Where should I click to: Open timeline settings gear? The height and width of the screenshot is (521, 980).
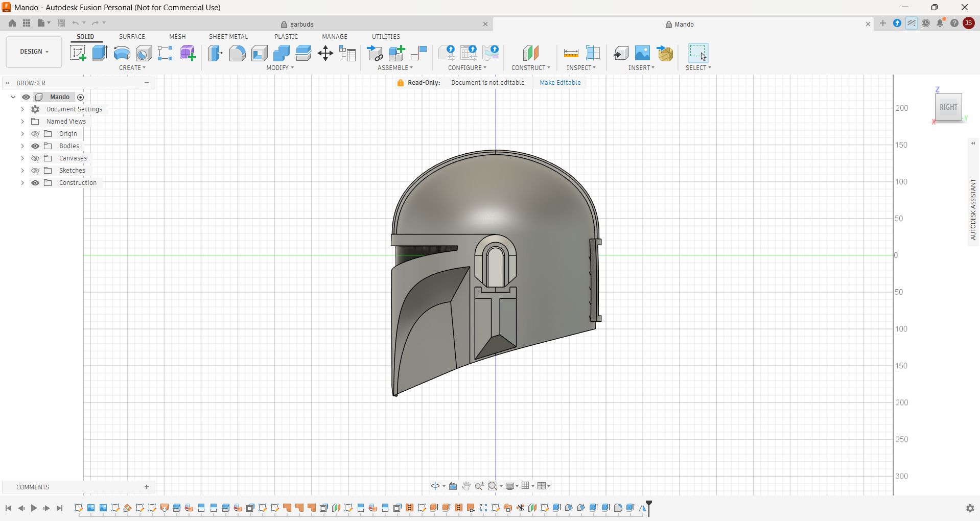[x=970, y=508]
